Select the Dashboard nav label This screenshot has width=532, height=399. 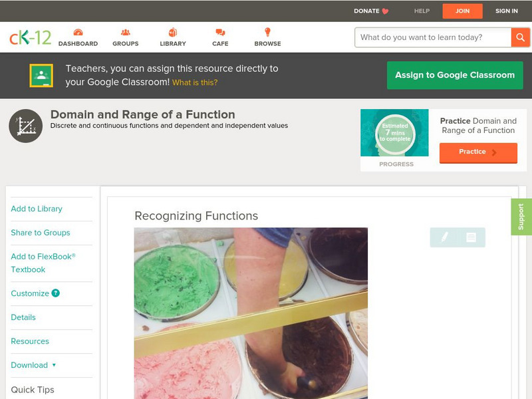[78, 44]
